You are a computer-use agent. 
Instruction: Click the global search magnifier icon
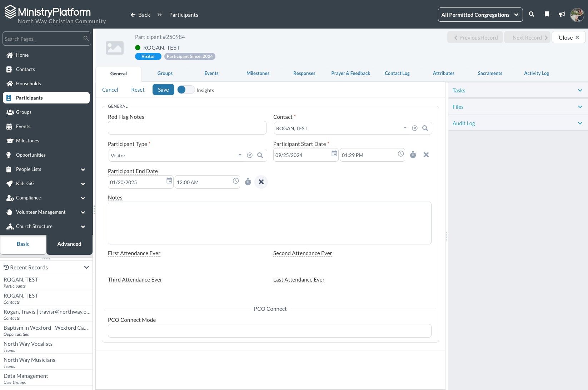[x=532, y=14]
